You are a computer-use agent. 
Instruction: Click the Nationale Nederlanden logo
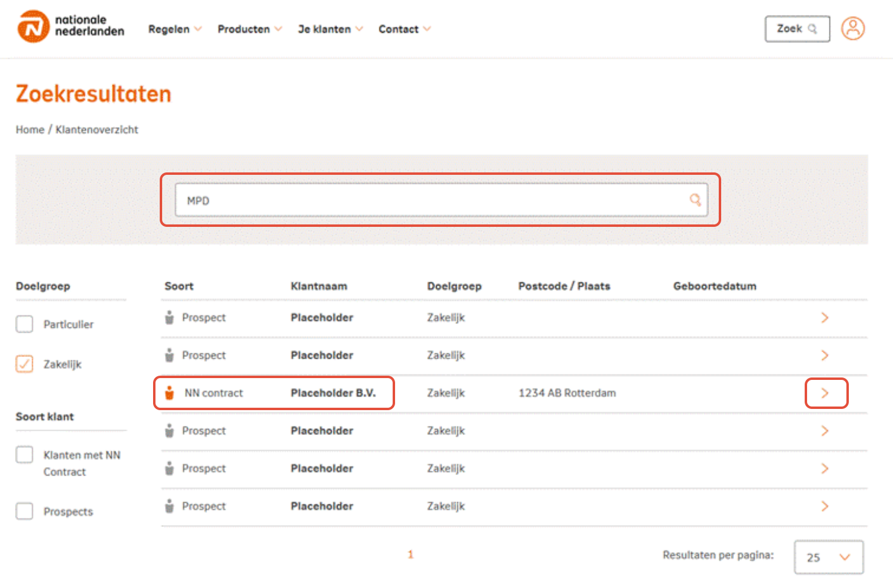tap(71, 27)
